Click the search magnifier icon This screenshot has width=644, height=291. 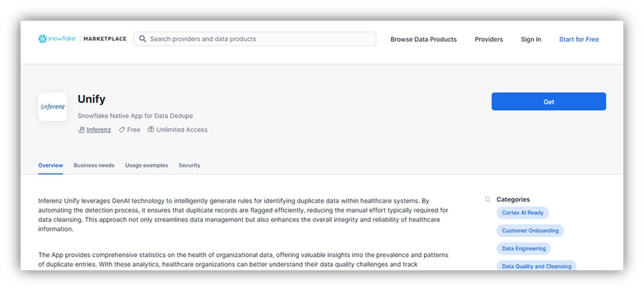pos(143,39)
